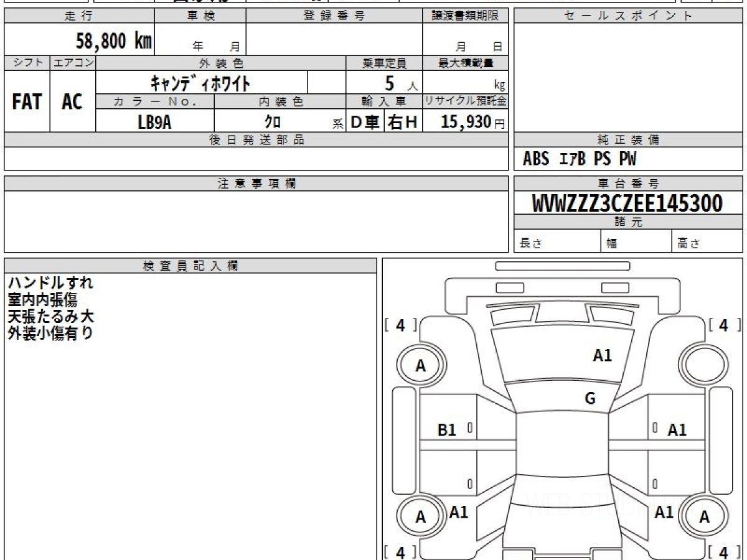Select chassis number WVWZZZ3CZEE145300

click(627, 203)
